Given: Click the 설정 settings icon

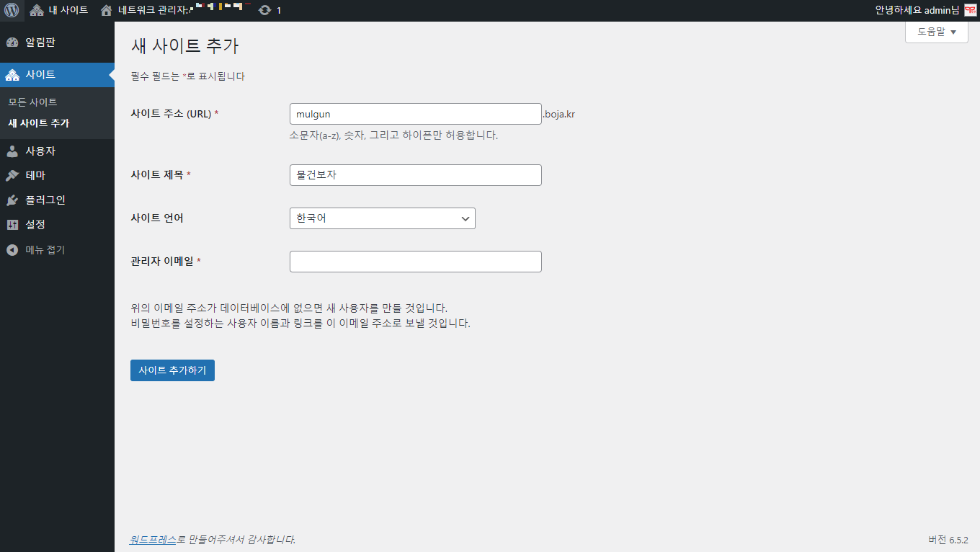Looking at the screenshot, I should pyautogui.click(x=12, y=225).
